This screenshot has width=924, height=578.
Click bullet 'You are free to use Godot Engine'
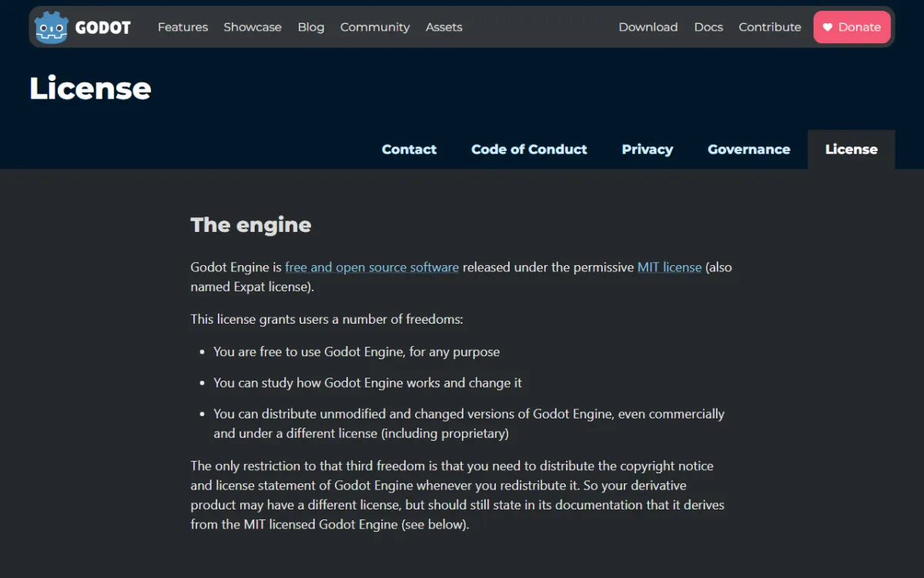(357, 351)
